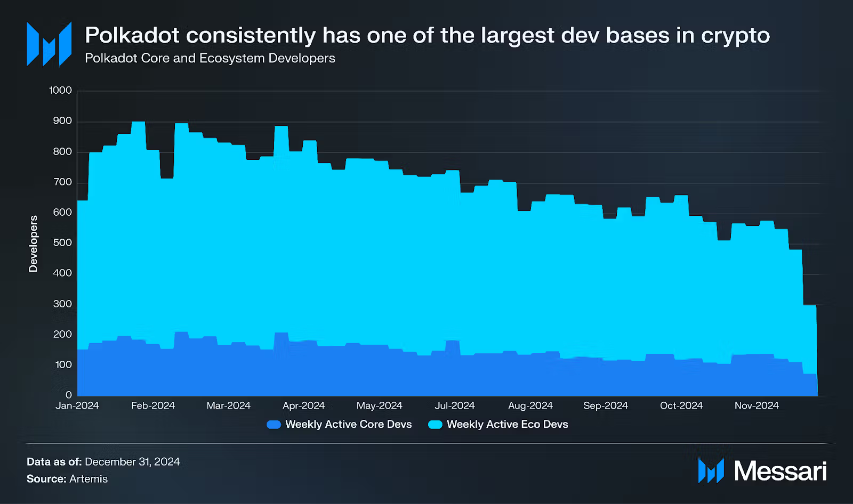The height and width of the screenshot is (504, 853).
Task: Click the Weekly Active Core Devs legend label
Action: point(349,425)
